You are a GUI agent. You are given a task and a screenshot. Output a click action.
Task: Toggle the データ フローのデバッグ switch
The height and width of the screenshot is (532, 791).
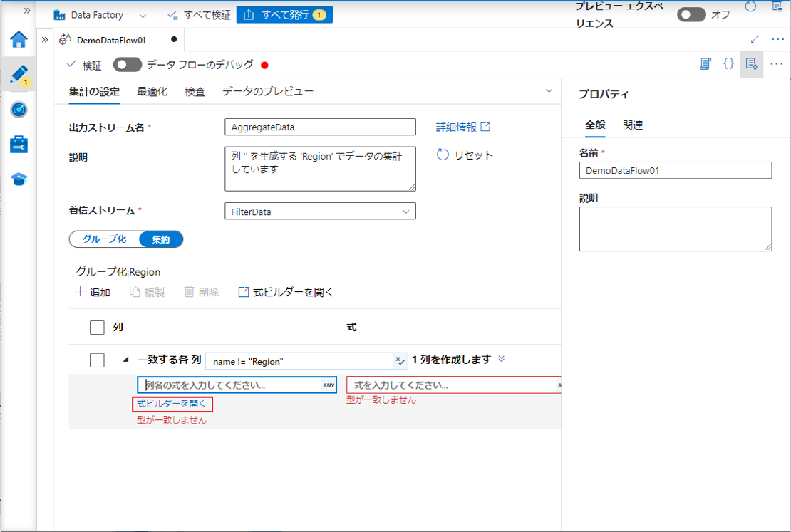point(128,65)
